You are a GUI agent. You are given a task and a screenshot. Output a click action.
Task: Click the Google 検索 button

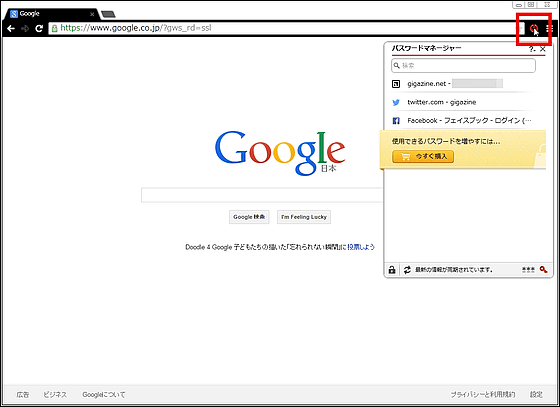click(249, 217)
